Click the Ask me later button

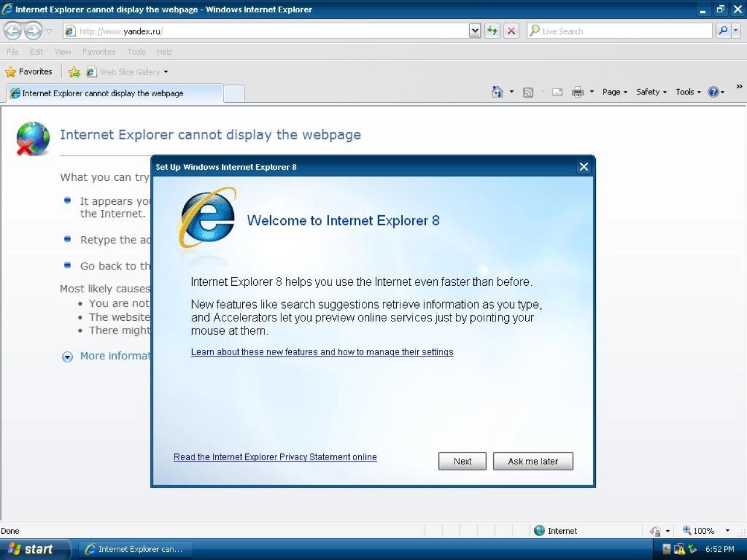pyautogui.click(x=533, y=461)
